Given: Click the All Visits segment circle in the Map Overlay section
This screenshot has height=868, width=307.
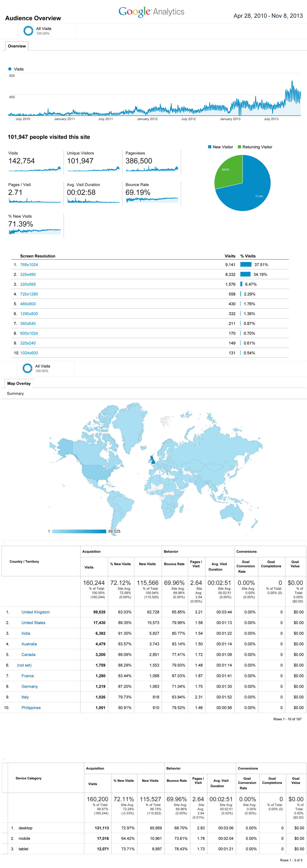Looking at the screenshot, I should pos(27,368).
